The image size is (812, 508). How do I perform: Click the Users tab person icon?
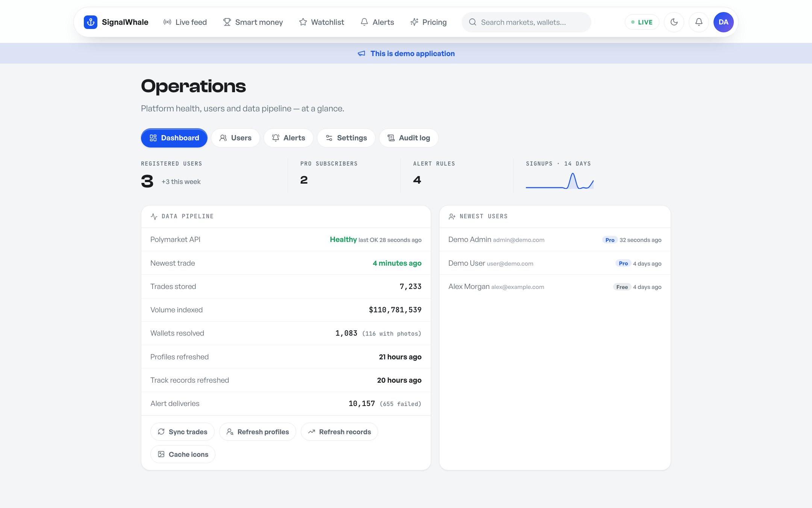223,138
